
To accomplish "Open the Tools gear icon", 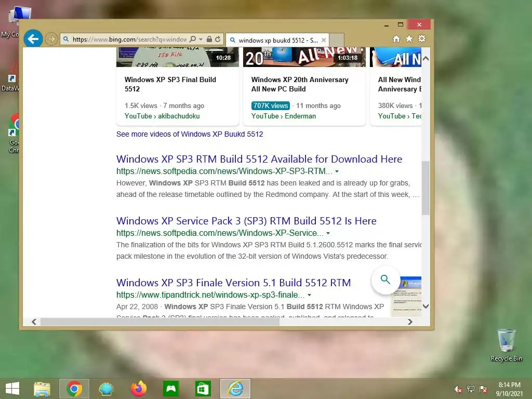I will [422, 38].
